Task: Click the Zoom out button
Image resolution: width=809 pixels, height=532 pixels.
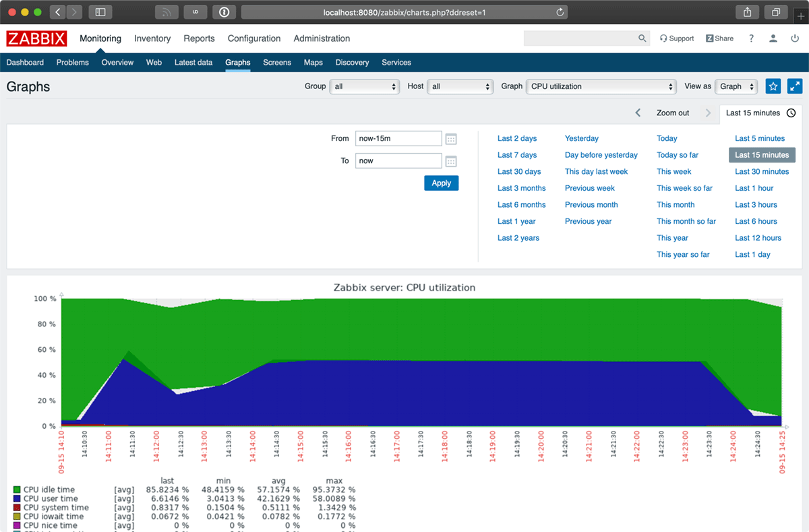Action: (673, 113)
